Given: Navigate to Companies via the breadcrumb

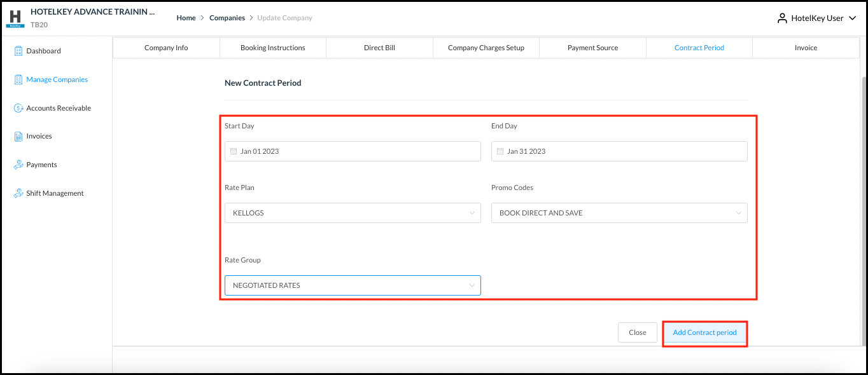Looking at the screenshot, I should [x=227, y=17].
